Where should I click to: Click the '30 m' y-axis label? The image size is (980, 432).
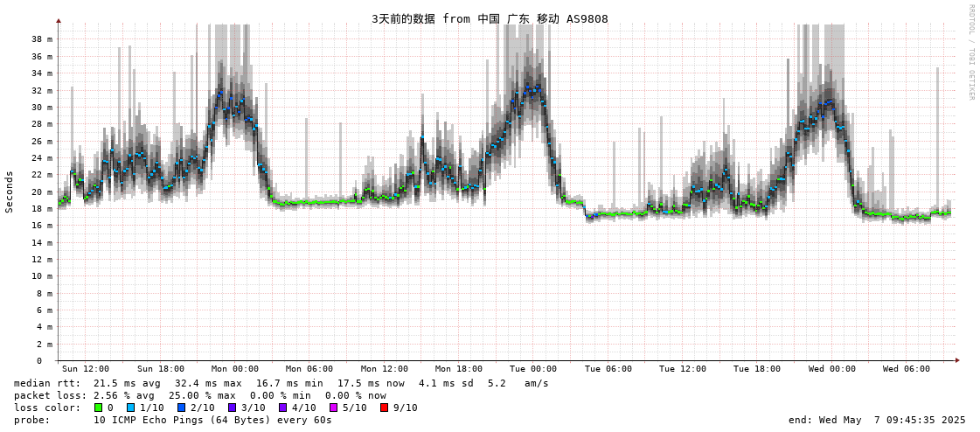click(41, 107)
